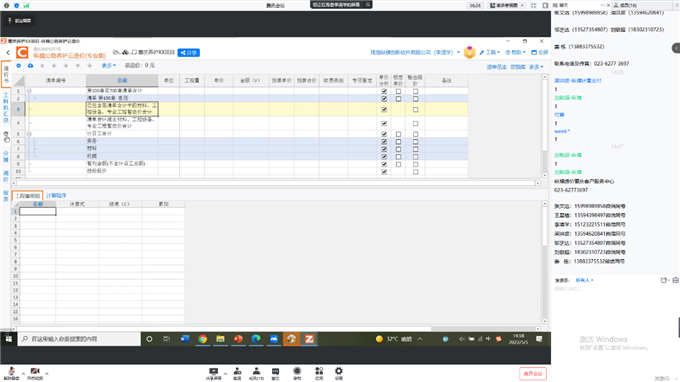Click the Windows Start button on the shared screen
This screenshot has width=680, height=382.
point(9,339)
